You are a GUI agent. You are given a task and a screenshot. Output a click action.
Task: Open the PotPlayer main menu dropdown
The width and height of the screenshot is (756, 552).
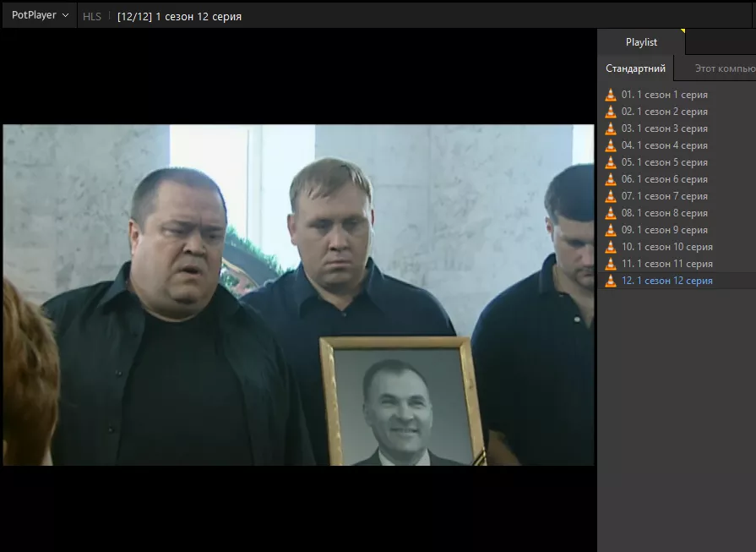click(40, 15)
